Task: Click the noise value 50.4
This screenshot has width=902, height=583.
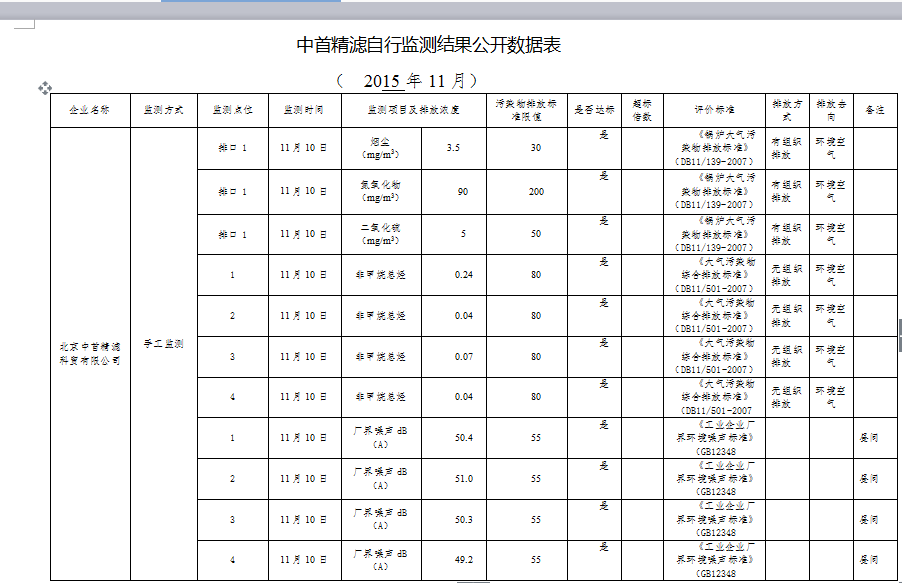Action: pos(464,438)
